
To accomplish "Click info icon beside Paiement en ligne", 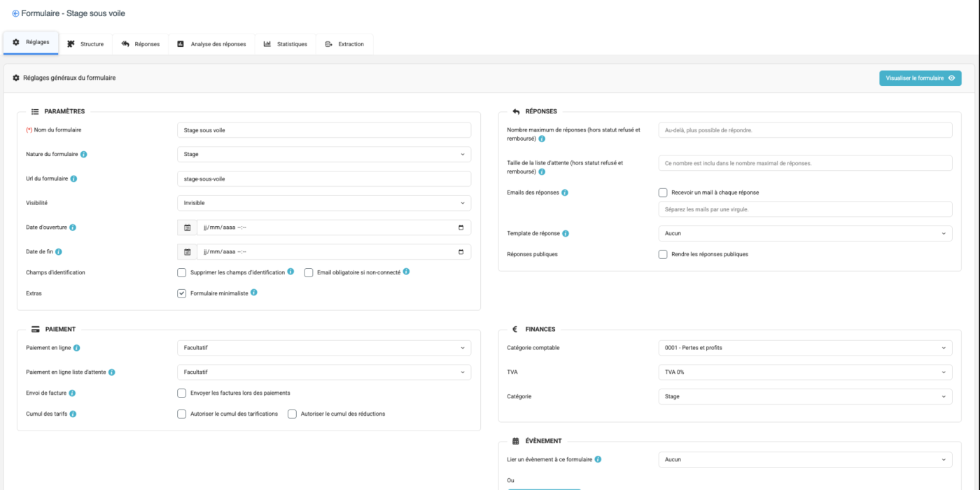I will click(76, 348).
